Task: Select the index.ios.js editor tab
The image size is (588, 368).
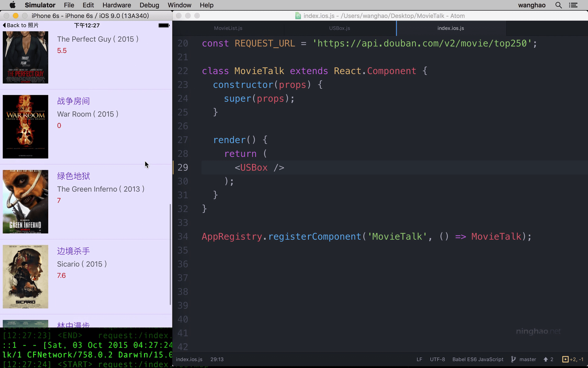Action: point(451,28)
